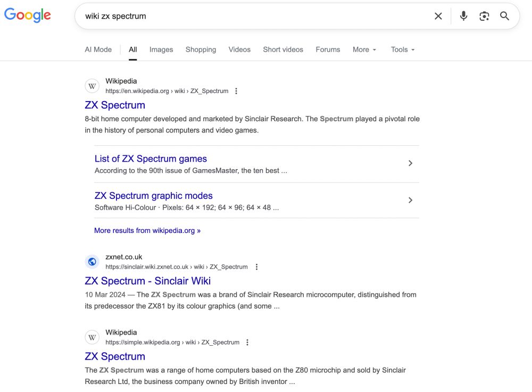Open the ZX Spectrum Wikipedia result link
Viewport: 532px width, 392px height.
(115, 105)
